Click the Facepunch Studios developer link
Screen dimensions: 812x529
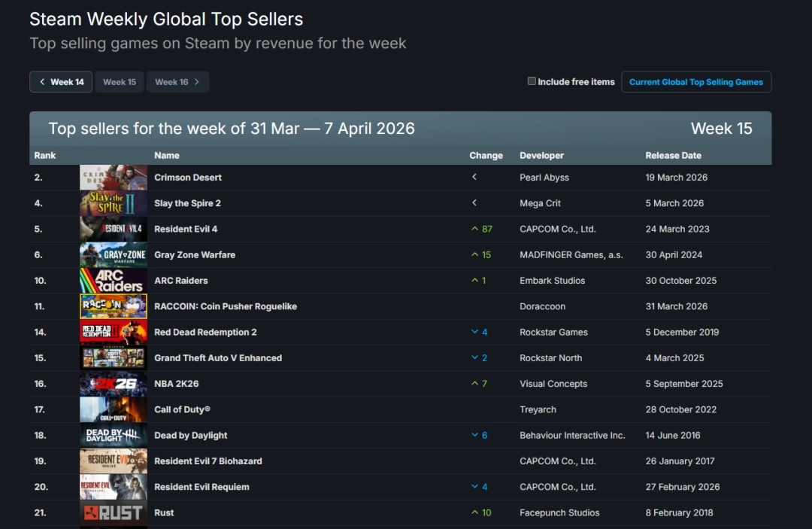pos(559,513)
